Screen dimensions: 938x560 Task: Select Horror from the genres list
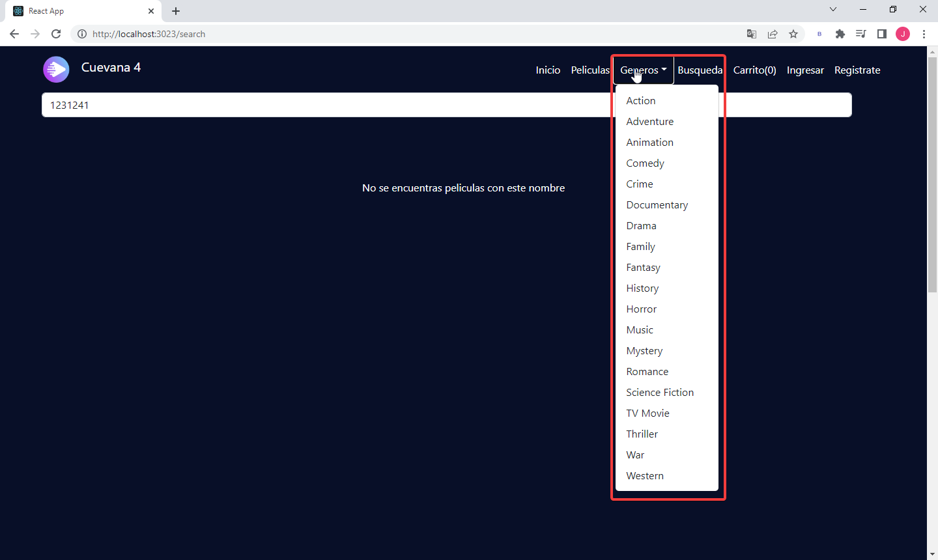pos(641,309)
